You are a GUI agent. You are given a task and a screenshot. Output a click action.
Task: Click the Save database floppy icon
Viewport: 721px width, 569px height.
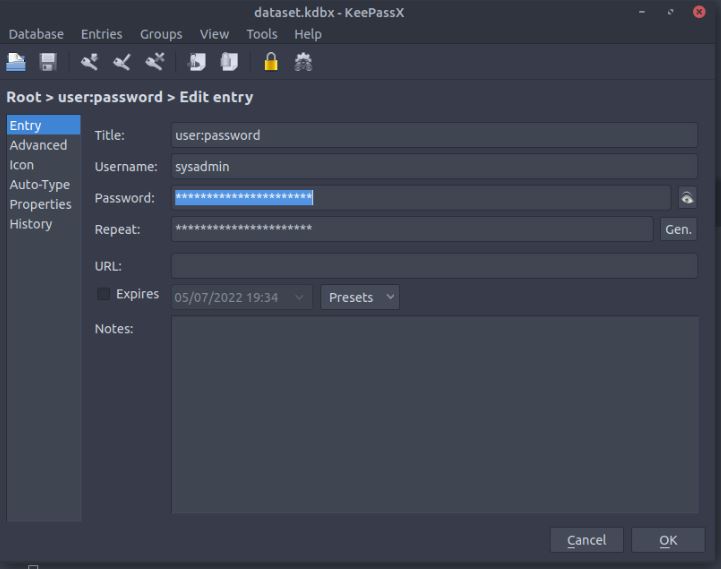[x=48, y=62]
